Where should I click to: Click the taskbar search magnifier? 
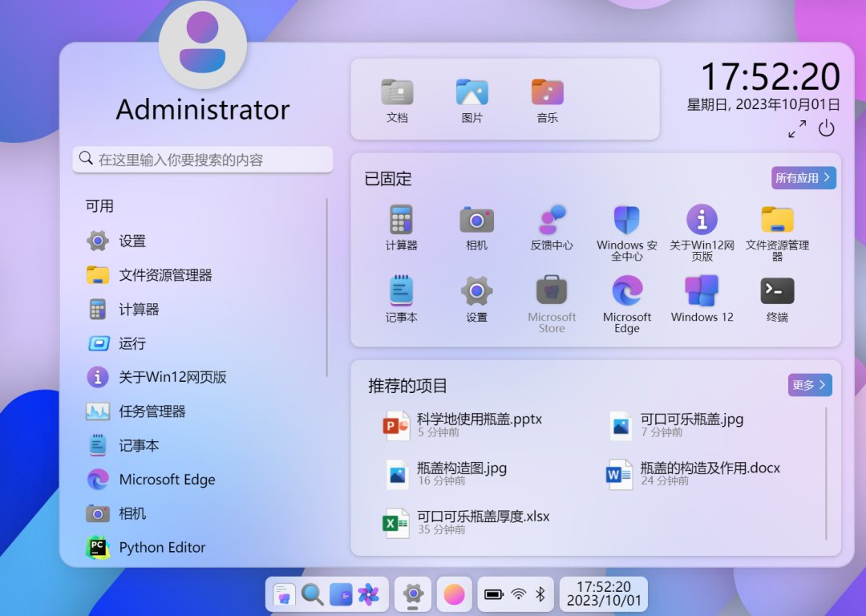312,595
